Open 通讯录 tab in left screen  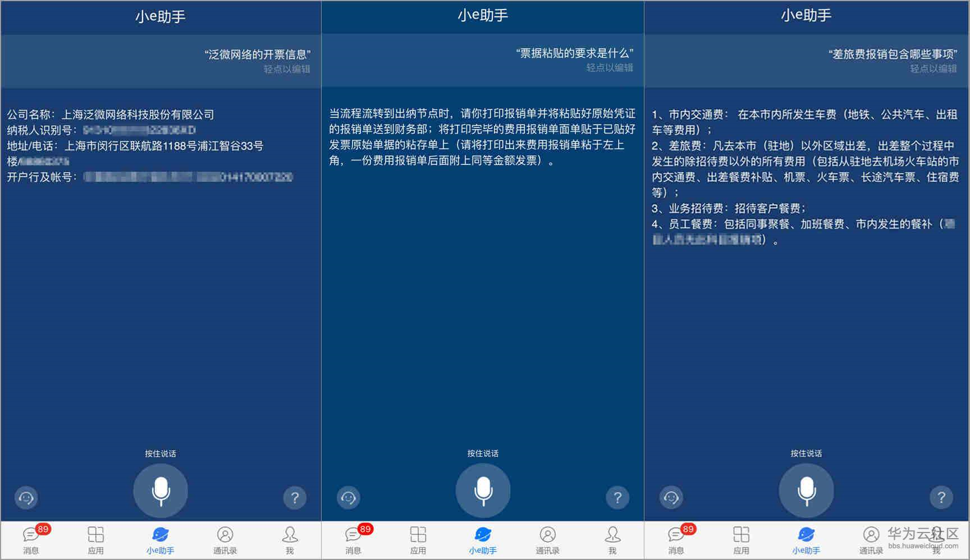tap(225, 540)
